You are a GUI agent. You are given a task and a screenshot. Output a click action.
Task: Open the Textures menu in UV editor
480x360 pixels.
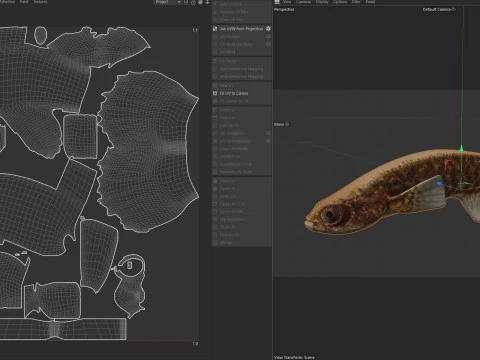[x=40, y=2]
